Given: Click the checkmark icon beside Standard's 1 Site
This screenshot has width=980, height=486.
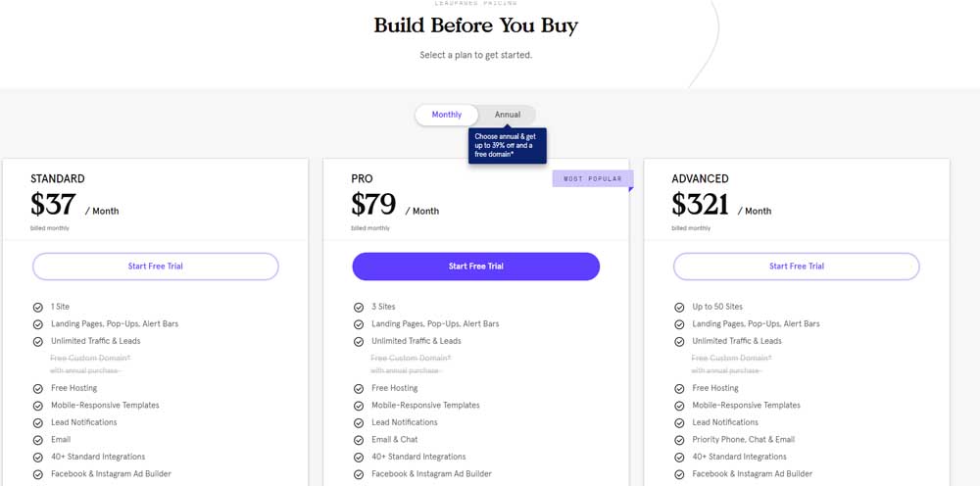Looking at the screenshot, I should 37,307.
